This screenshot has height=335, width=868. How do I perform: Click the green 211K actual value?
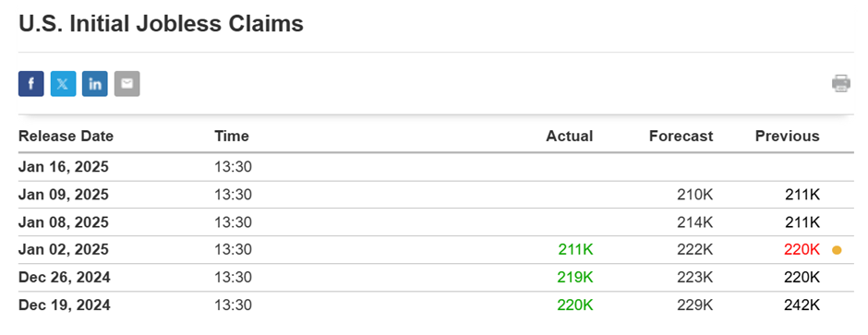pyautogui.click(x=575, y=250)
